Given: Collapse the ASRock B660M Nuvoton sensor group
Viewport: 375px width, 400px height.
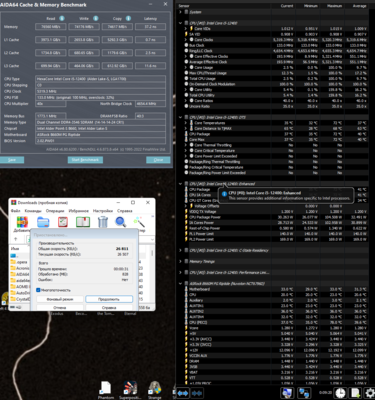Looking at the screenshot, I should 181,284.
